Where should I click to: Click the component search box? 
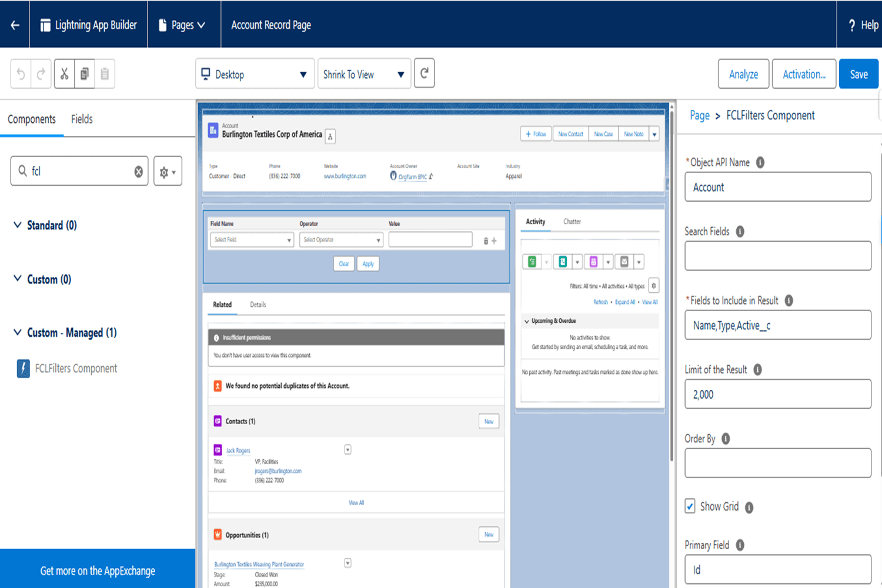[x=79, y=171]
